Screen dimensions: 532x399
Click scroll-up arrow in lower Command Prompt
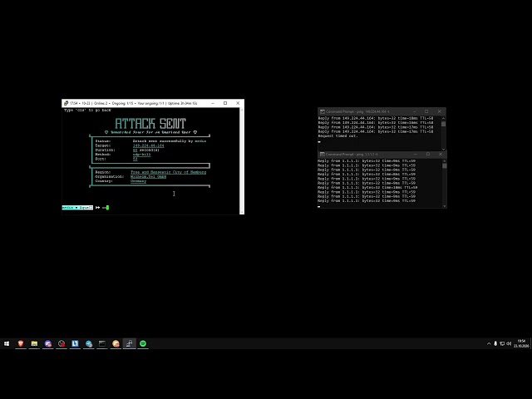pyautogui.click(x=445, y=160)
